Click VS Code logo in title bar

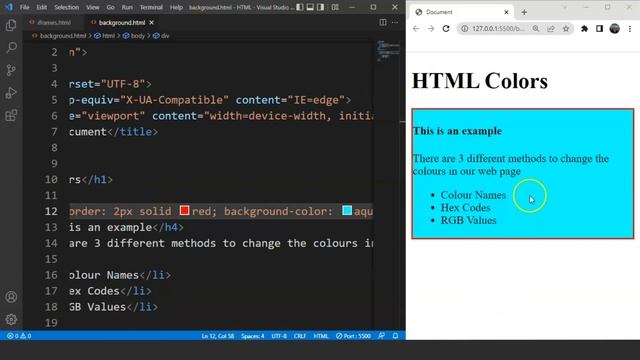click(x=9, y=7)
